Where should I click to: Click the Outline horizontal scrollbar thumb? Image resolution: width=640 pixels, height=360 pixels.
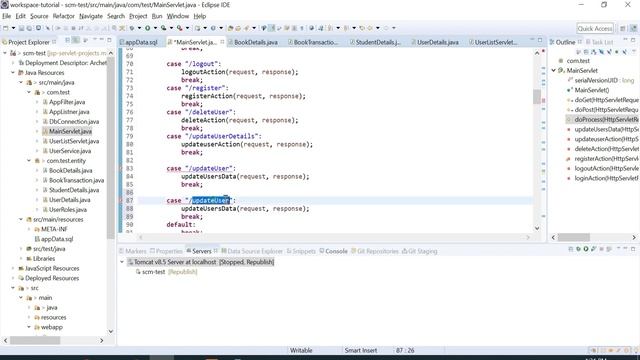click(x=573, y=237)
